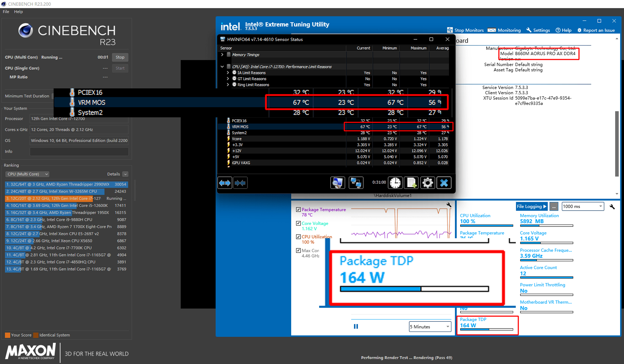The height and width of the screenshot is (364, 624).
Task: Expand Memory Timings sensor group
Action: click(222, 55)
